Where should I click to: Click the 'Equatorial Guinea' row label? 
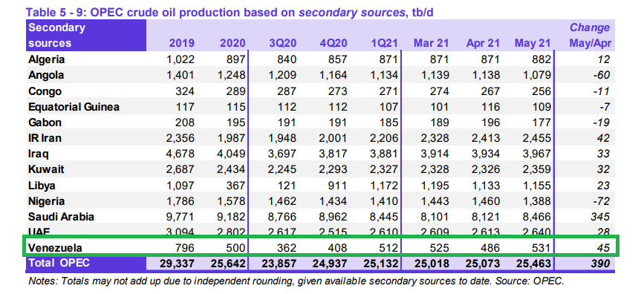coord(74,107)
